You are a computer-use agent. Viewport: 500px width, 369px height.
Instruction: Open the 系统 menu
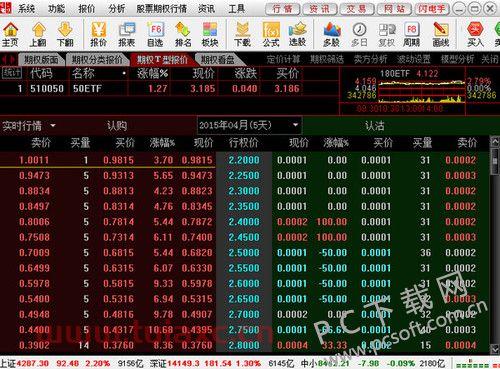26,8
